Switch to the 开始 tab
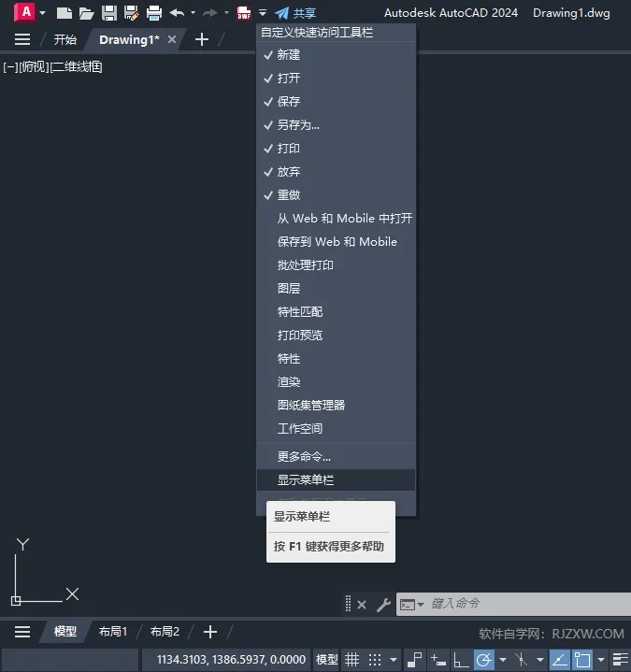 click(65, 40)
